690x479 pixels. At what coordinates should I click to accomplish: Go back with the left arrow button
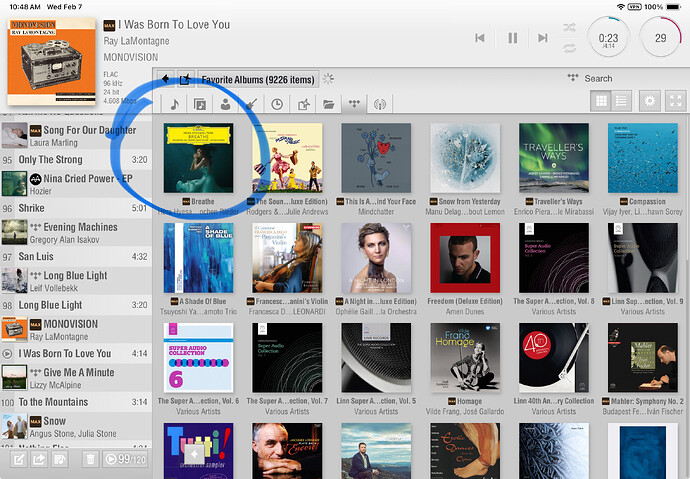tap(165, 79)
